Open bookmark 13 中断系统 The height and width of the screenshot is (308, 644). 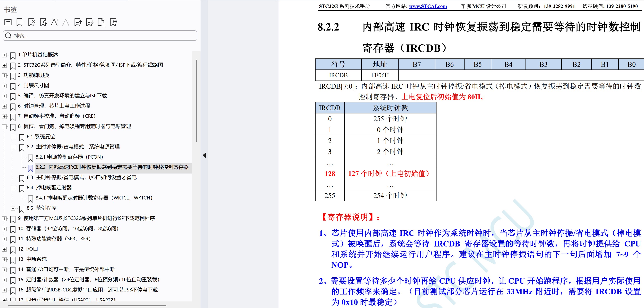pyautogui.click(x=33, y=259)
